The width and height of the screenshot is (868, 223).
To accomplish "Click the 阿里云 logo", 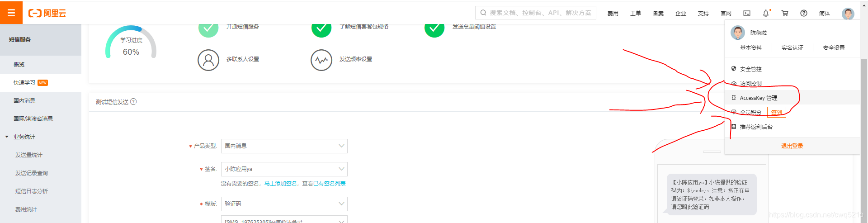I will tap(47, 13).
